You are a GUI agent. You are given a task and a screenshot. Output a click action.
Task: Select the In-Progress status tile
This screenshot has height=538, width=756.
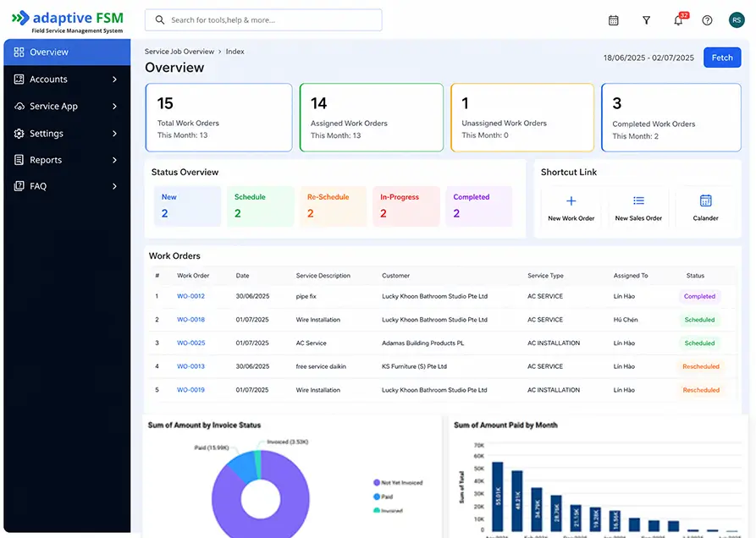406,206
